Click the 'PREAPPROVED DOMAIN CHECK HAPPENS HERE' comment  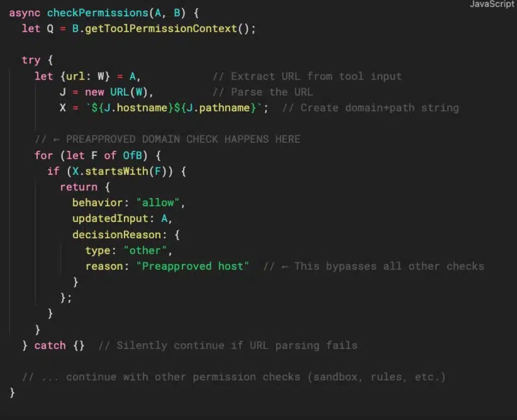click(168, 139)
